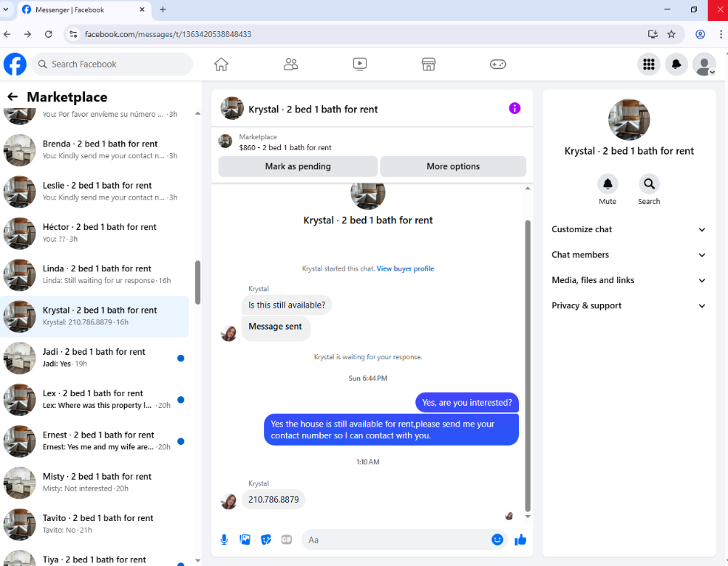This screenshot has width=728, height=566.
Task: Open the Marketplace storefront icon
Action: pos(428,64)
